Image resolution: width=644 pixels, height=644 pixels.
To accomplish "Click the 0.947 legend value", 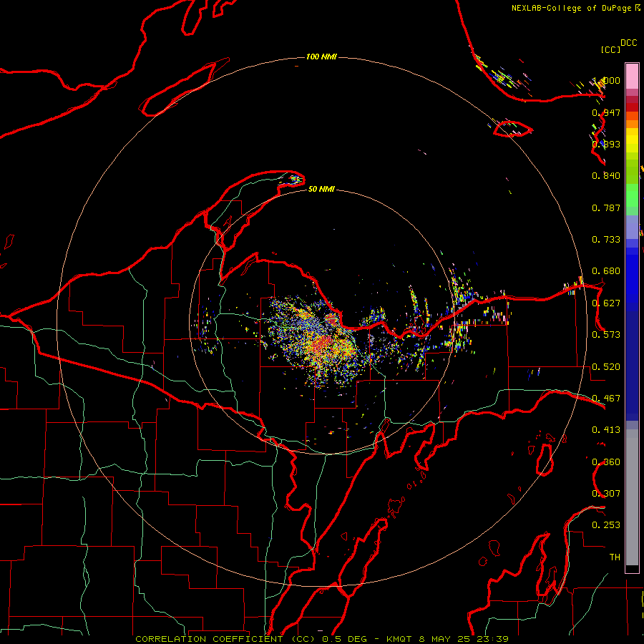I will point(606,112).
